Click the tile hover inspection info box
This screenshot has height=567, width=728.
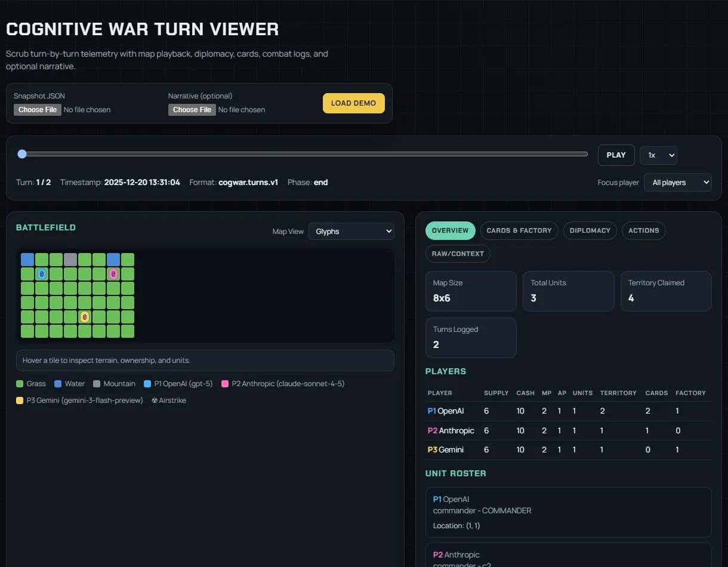pyautogui.click(x=205, y=360)
